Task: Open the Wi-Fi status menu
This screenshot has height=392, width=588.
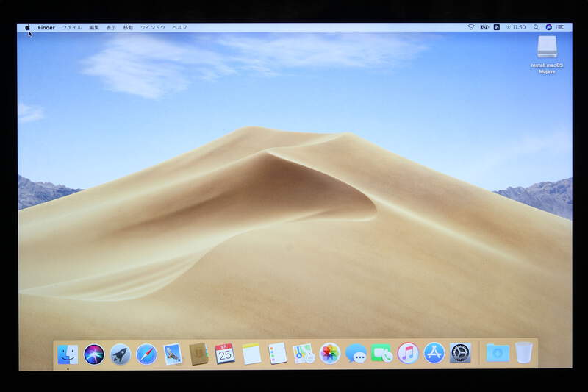Action: tap(471, 27)
